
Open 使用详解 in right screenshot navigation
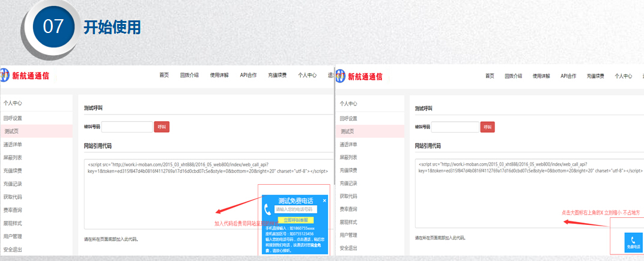click(541, 76)
